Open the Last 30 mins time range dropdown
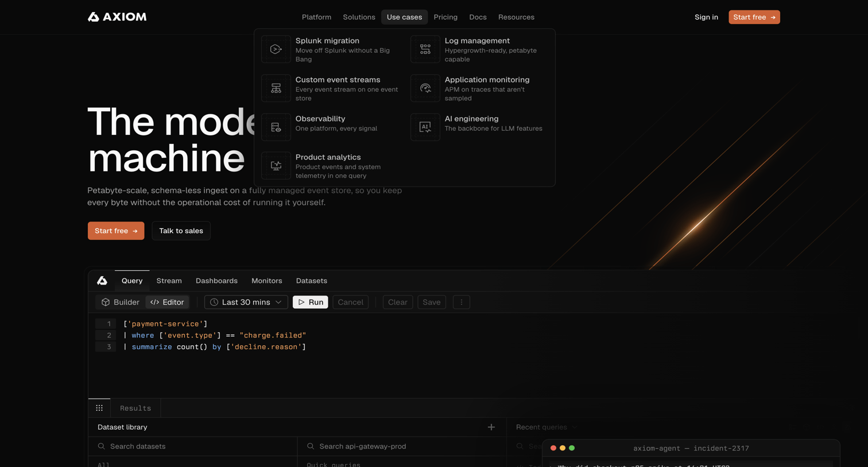The image size is (868, 467). (x=246, y=302)
